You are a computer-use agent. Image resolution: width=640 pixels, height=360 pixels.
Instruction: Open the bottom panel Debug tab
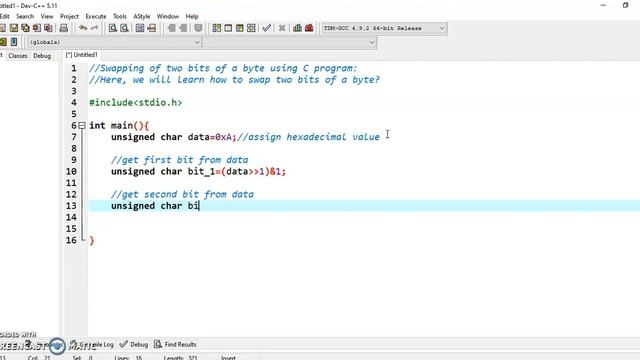pyautogui.click(x=134, y=344)
